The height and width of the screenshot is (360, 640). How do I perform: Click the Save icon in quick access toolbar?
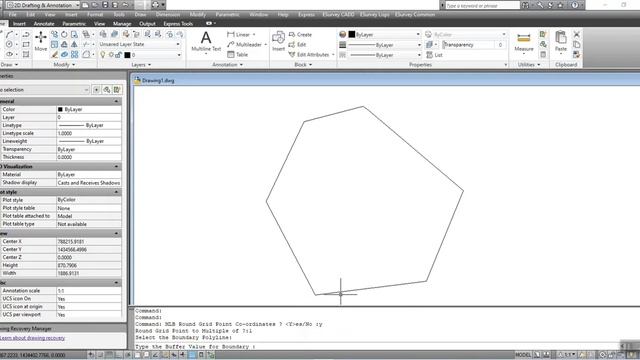[105, 5]
